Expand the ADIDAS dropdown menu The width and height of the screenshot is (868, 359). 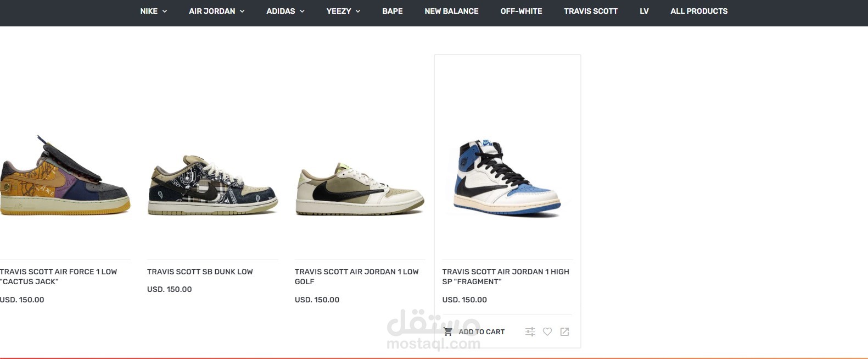(285, 11)
